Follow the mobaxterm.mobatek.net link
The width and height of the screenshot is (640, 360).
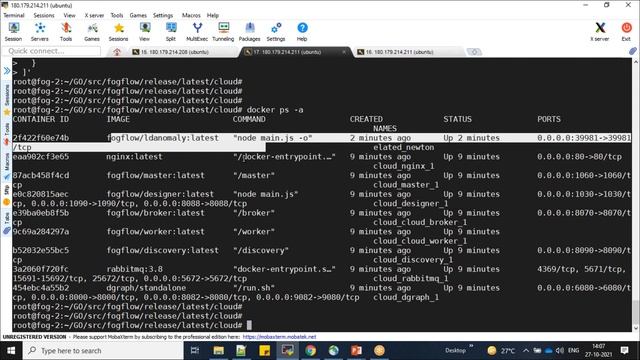279,337
